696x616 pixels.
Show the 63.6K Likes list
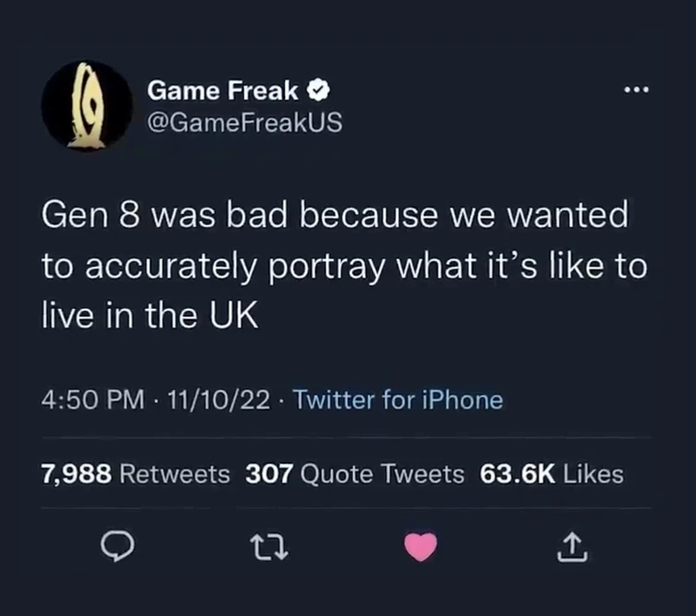coord(551,474)
